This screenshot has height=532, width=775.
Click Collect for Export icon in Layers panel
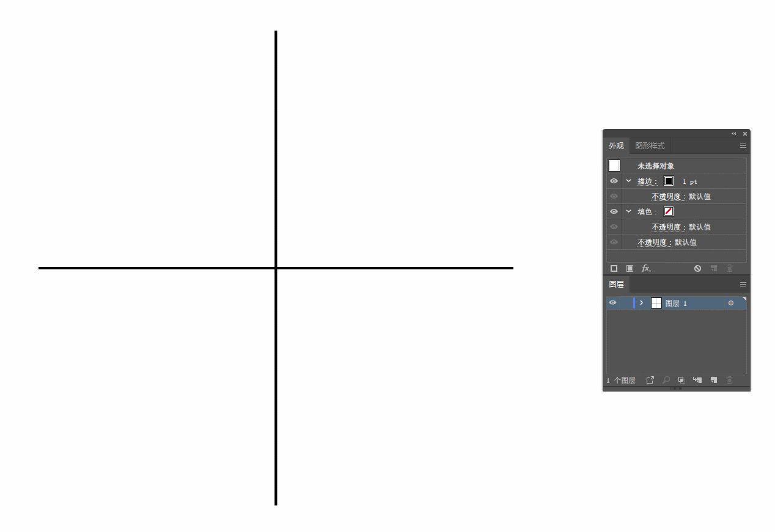pyautogui.click(x=650, y=380)
